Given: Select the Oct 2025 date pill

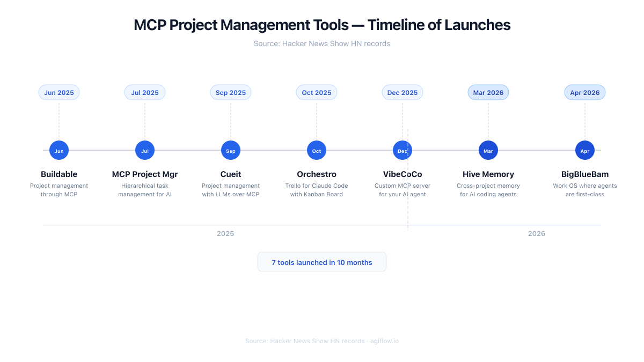Looking at the screenshot, I should pos(317,93).
